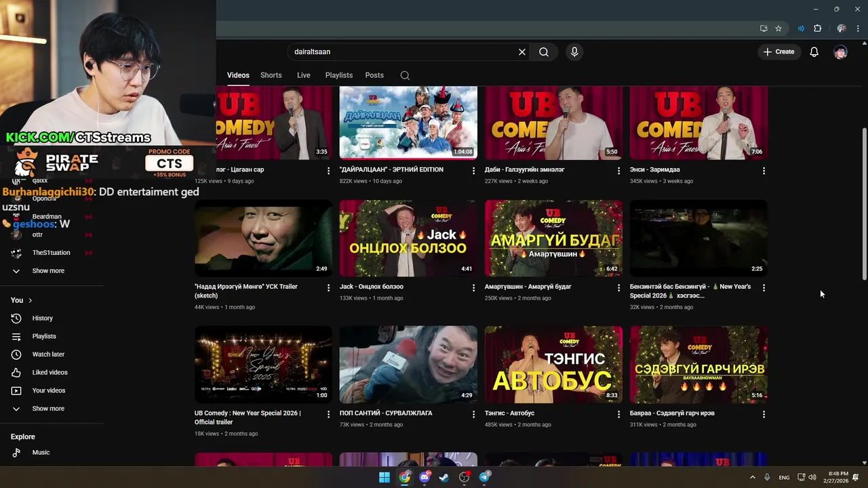Click the Create button
This screenshot has height=488, width=868.
[x=778, y=52]
